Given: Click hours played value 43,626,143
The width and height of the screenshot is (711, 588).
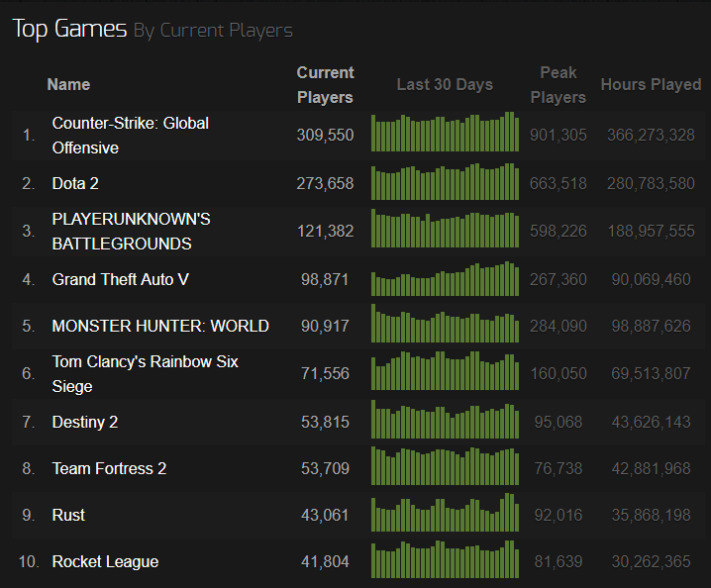Looking at the screenshot, I should pyautogui.click(x=652, y=422).
